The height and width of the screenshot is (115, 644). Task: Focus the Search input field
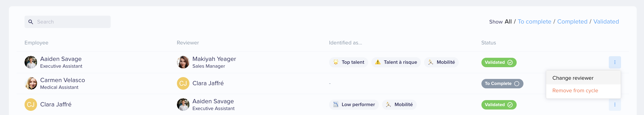tap(68, 22)
